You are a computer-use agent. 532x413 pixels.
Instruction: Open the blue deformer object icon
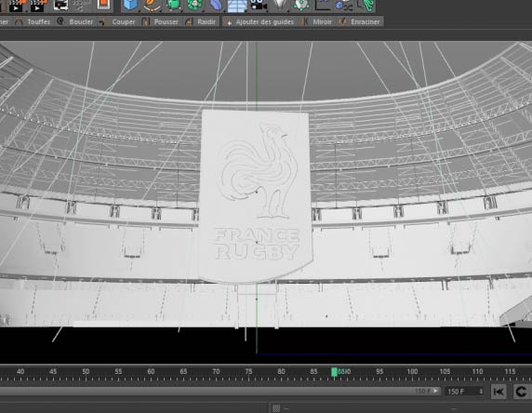coord(216,5)
